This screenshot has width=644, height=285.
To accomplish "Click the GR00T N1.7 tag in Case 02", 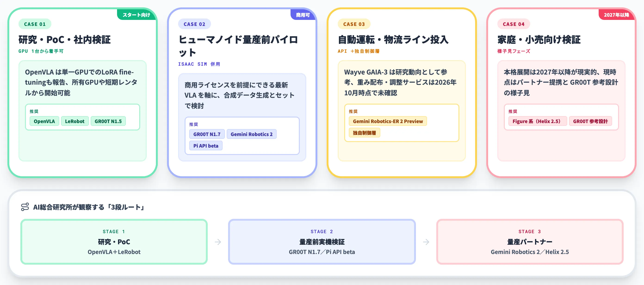I will tap(207, 134).
